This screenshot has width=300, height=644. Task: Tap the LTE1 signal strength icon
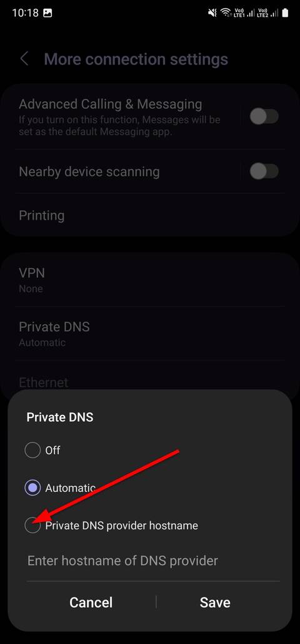pos(244,13)
